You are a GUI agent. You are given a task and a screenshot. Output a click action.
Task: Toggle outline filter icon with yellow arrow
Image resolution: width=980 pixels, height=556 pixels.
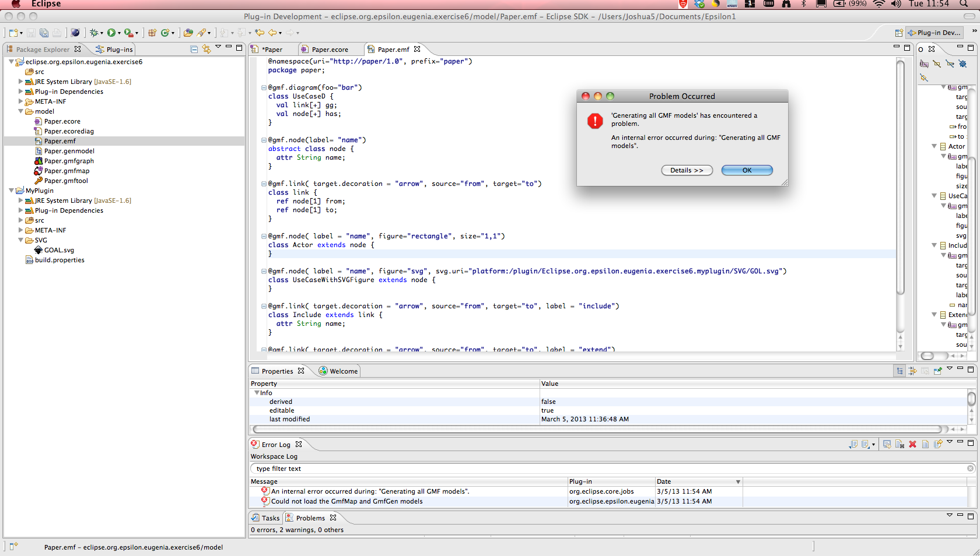[x=924, y=78]
